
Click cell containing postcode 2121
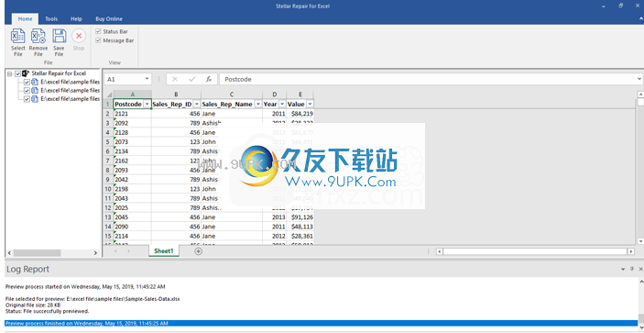click(132, 114)
